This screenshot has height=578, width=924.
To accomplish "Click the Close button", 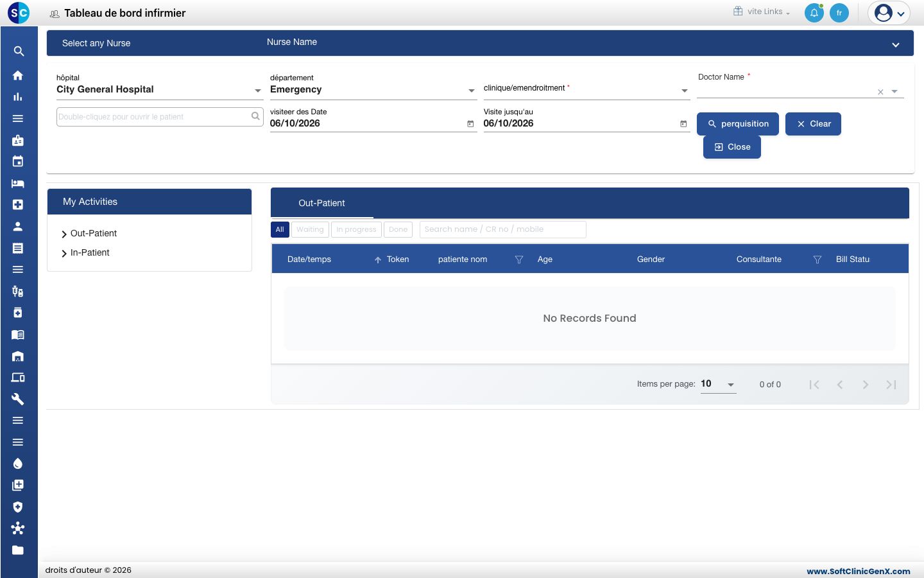I will click(732, 147).
